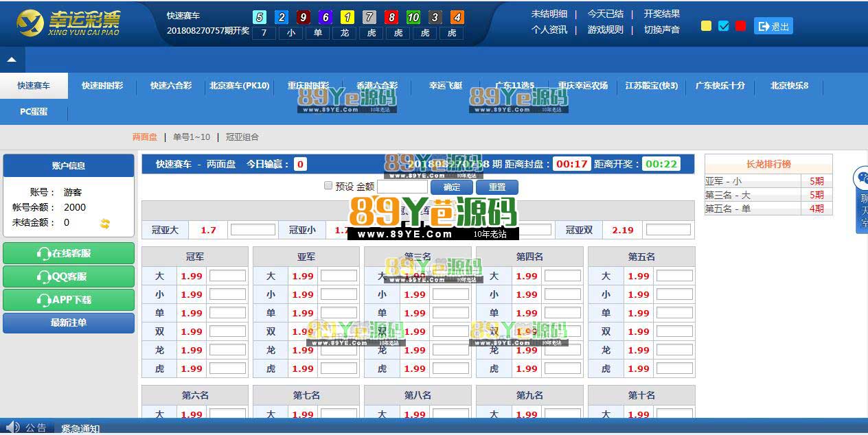Switch to the 快速赛车 tab
This screenshot has width=868, height=435.
[x=34, y=86]
